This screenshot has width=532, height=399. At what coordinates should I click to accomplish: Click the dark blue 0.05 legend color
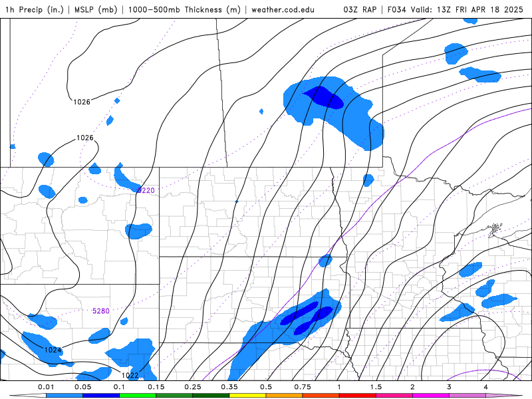click(x=101, y=396)
